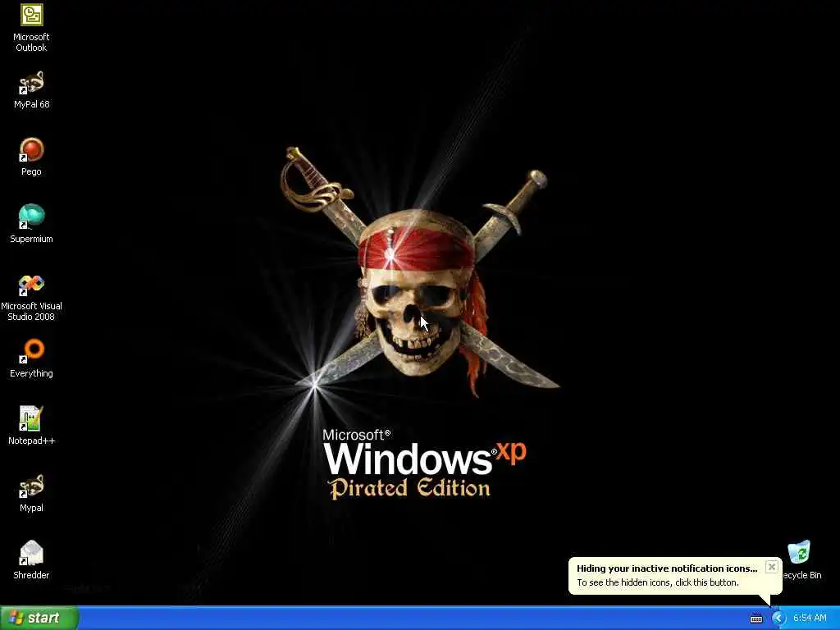Screen dimensions: 840x630
Task: Click the keyboard icon in system tray
Action: pos(756,619)
